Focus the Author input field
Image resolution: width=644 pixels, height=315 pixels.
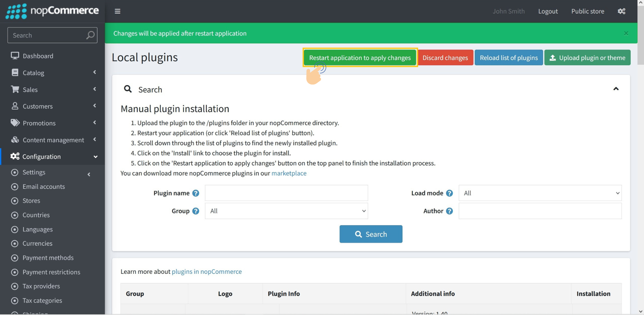(x=540, y=211)
